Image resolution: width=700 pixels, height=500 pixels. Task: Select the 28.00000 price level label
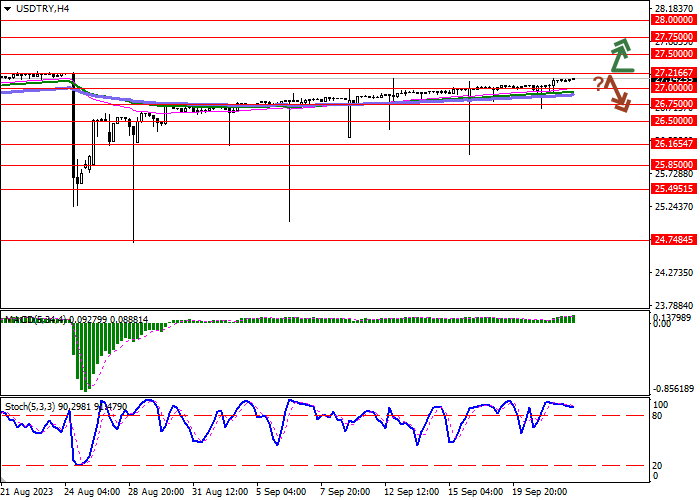[x=674, y=20]
